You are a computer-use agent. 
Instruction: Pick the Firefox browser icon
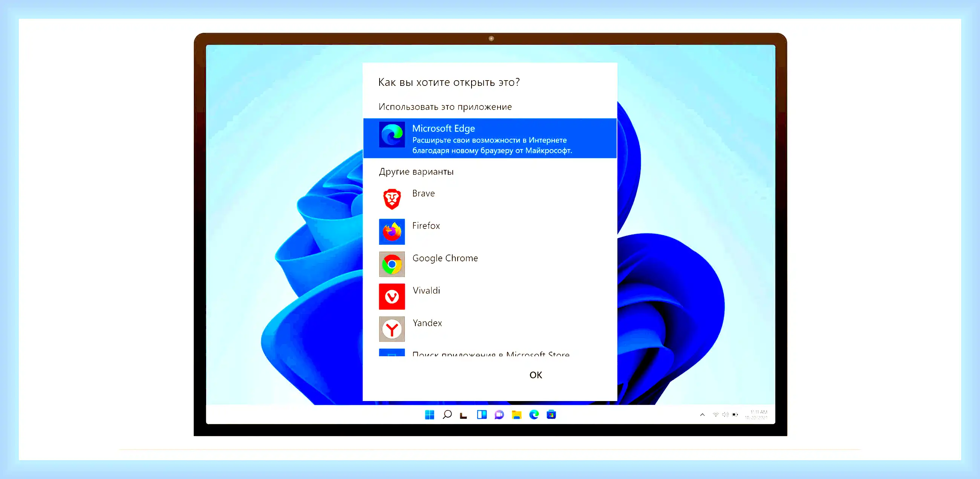click(392, 232)
